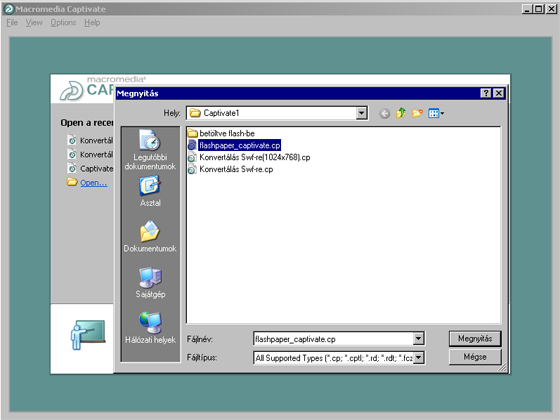Open Dokumentumok in the places bar
This screenshot has height=420, width=560.
150,236
